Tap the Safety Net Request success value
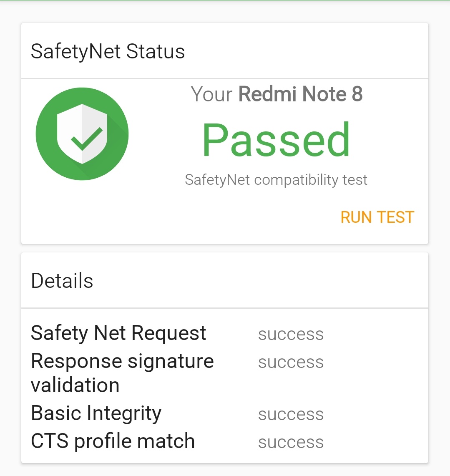Image resolution: width=450 pixels, height=476 pixels. click(x=291, y=334)
